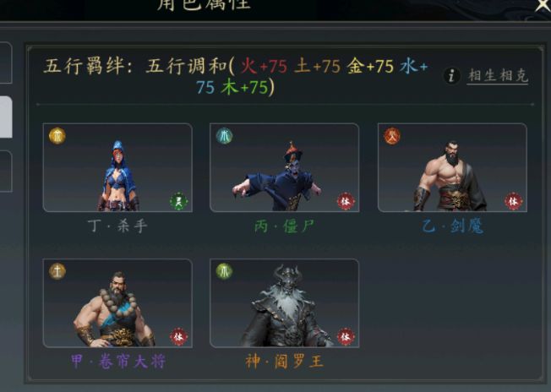Select the 丁·杀手 character portrait
551x392 pixels.
pyautogui.click(x=117, y=167)
